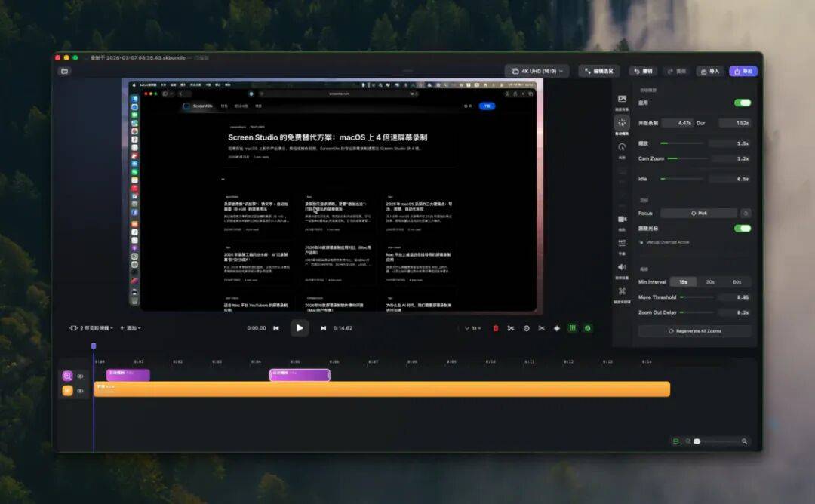
Task: Click the purple zoom track icon
Action: [x=67, y=376]
